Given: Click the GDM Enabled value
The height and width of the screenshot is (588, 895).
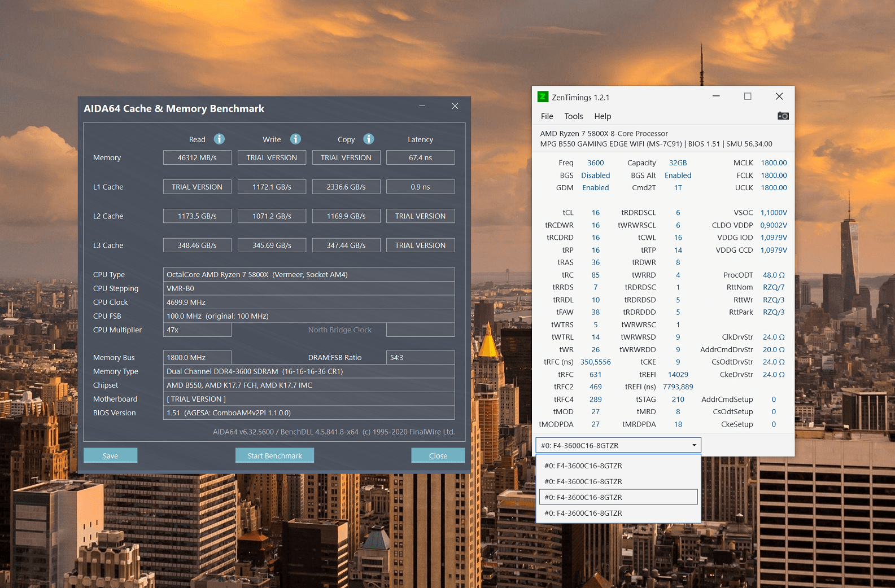Looking at the screenshot, I should [x=596, y=188].
